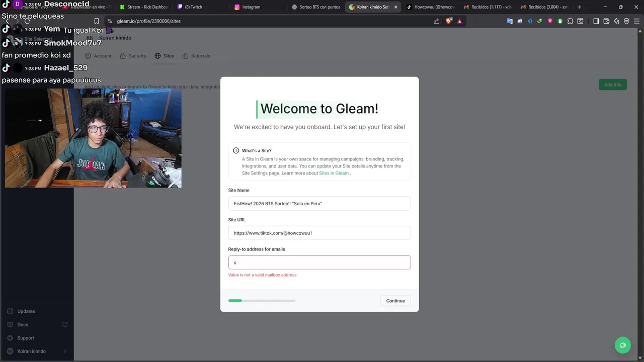644x362 pixels.
Task: Switch to the Recibidos (1.117) Gmail tab
Action: point(487,7)
